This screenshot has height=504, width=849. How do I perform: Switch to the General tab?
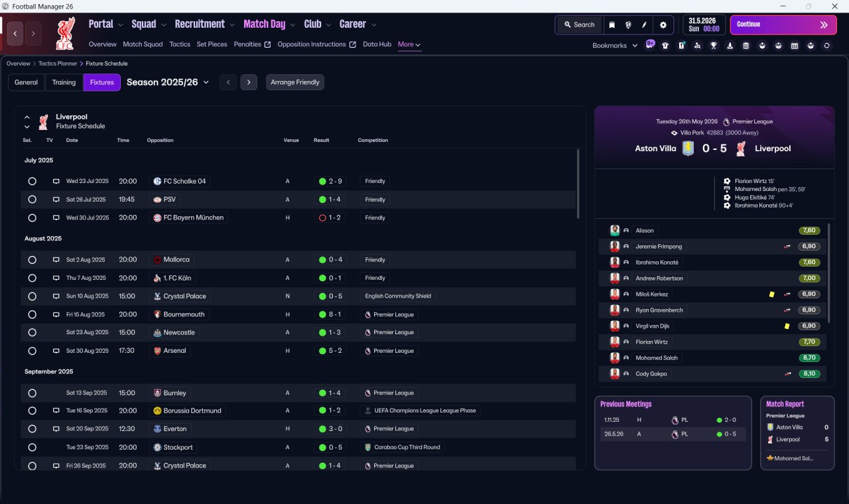pos(26,82)
